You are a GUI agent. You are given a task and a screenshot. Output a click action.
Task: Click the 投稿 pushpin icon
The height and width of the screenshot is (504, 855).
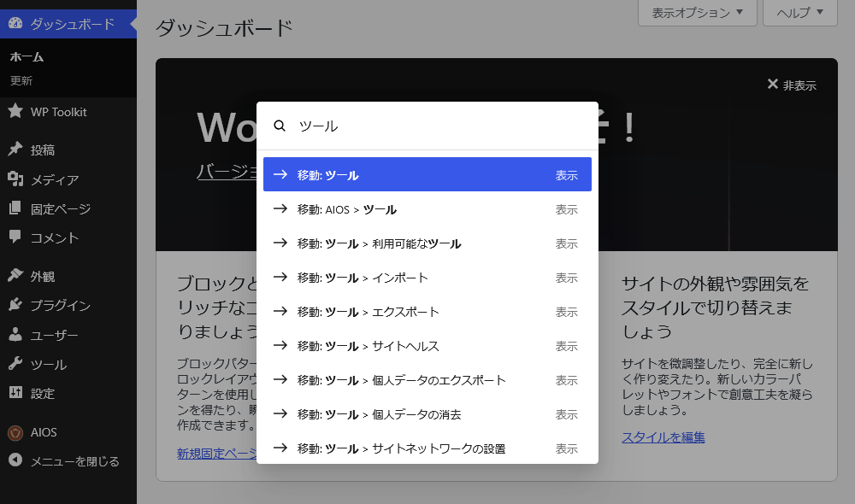(15, 149)
